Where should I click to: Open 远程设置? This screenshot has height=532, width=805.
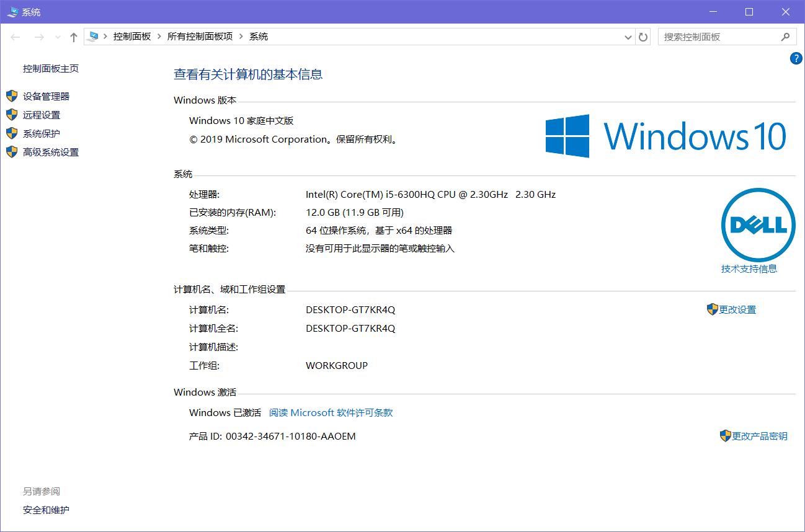tap(42, 115)
